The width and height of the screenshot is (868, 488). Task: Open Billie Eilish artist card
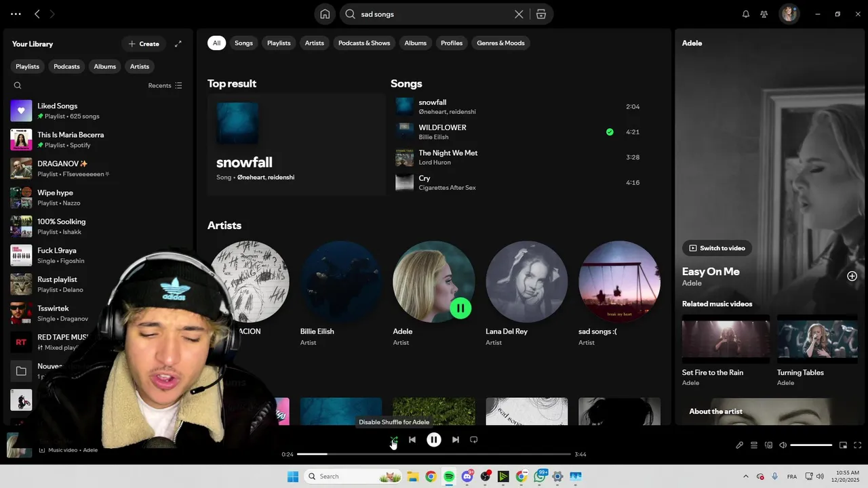[x=341, y=294]
